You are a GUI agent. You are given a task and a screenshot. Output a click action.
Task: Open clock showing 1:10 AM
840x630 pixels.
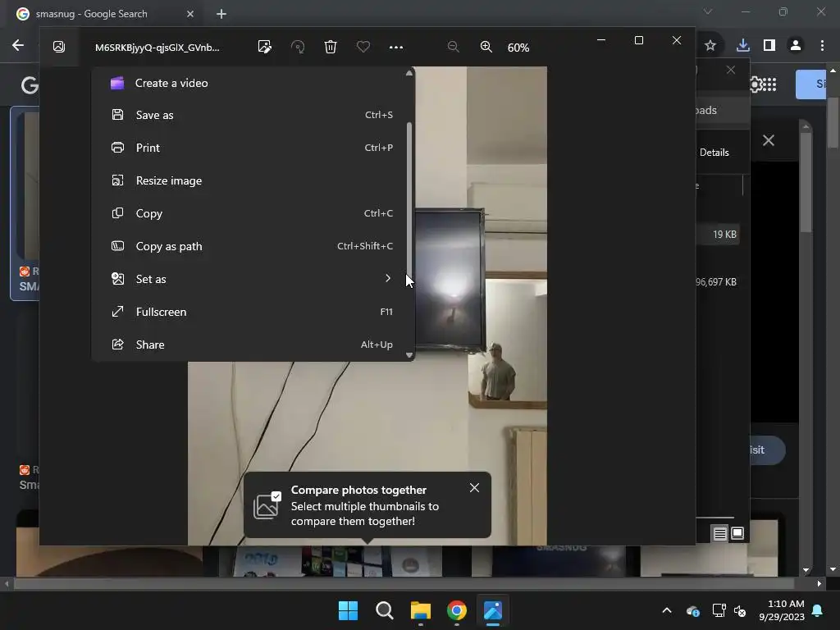click(x=782, y=610)
